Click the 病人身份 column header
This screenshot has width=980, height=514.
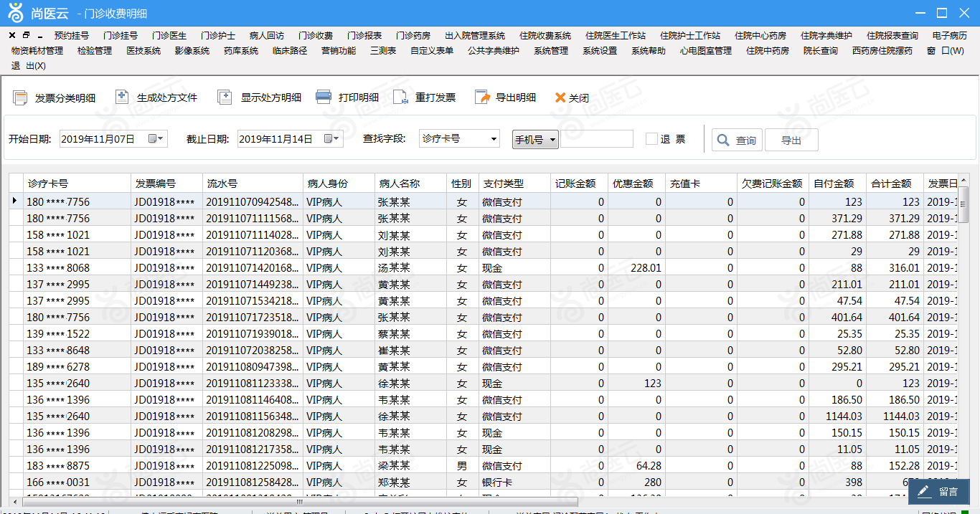[x=339, y=184]
